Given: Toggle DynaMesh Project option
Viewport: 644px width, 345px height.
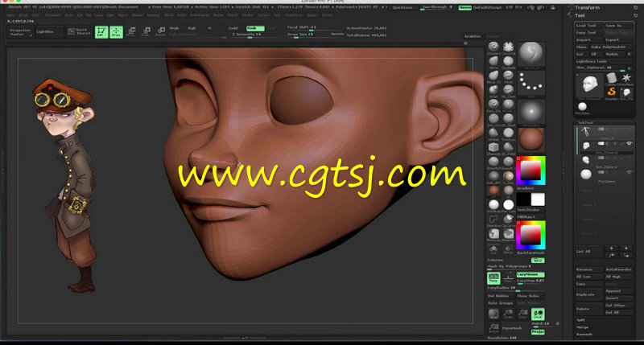Looking at the screenshot, I should pyautogui.click(x=538, y=332).
